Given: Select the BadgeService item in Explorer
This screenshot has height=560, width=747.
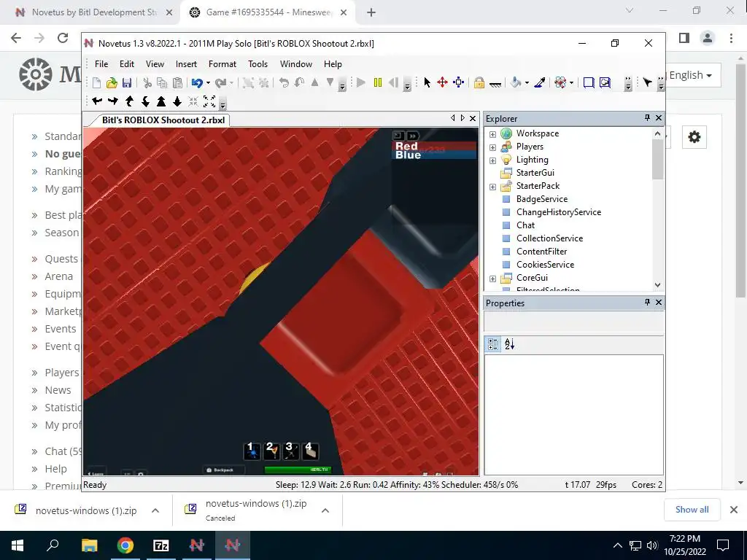Looking at the screenshot, I should [x=542, y=198].
